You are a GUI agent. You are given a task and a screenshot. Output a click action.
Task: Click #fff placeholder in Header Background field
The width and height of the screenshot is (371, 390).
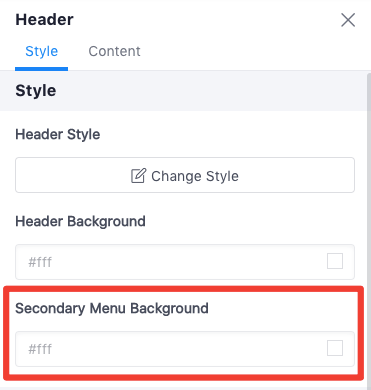40,262
